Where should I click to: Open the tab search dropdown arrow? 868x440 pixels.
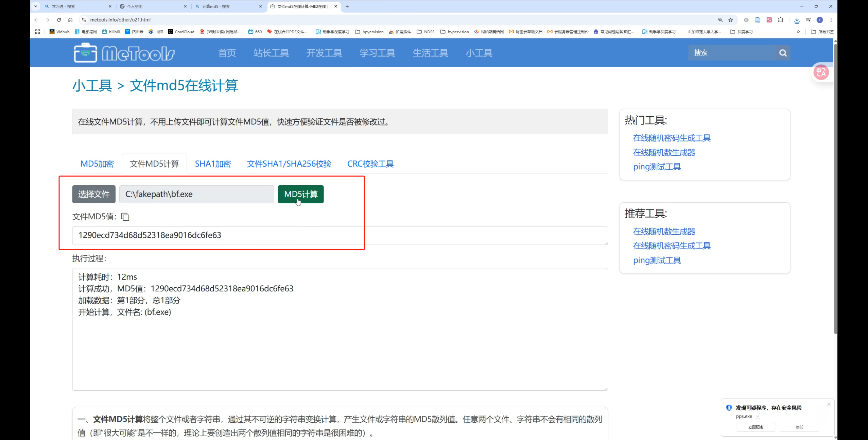click(36, 6)
